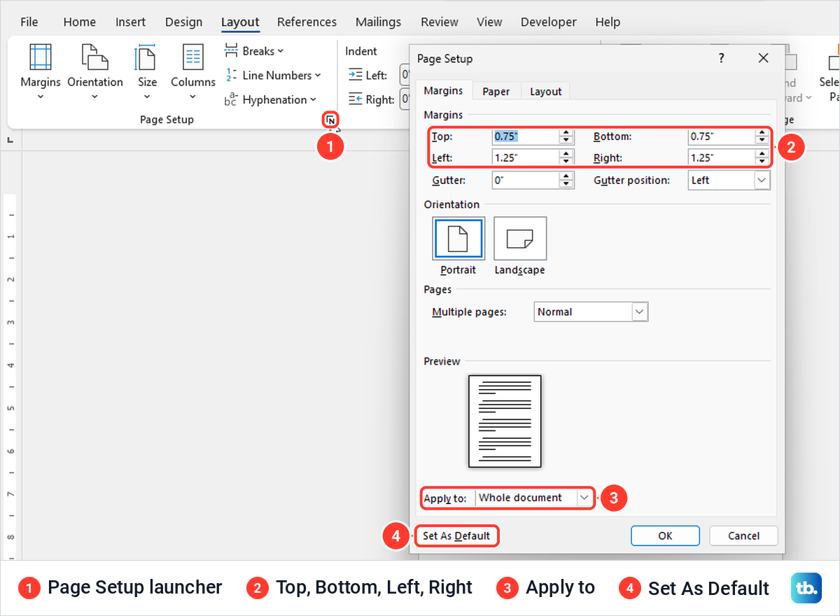Screen dimensions: 840x616
Task: Click the Page Setup help question mark
Action: coord(722,58)
